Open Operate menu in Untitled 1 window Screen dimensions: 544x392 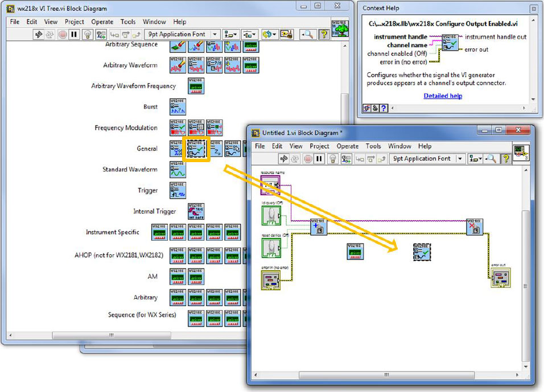348,146
